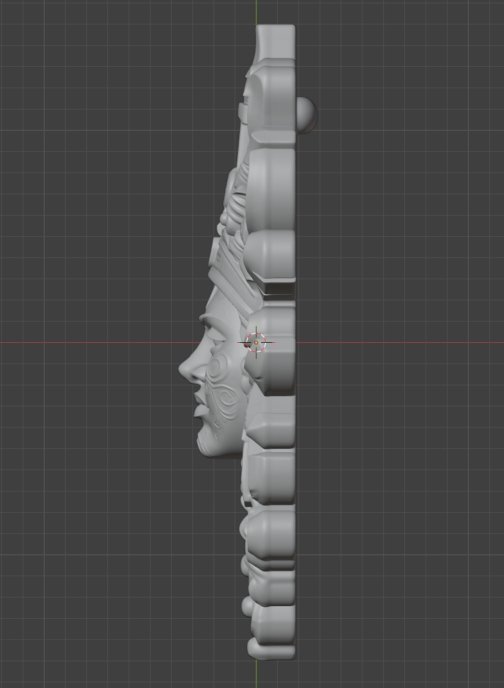Click the 3D cursor at the origin
504x688 pixels.
(x=257, y=343)
